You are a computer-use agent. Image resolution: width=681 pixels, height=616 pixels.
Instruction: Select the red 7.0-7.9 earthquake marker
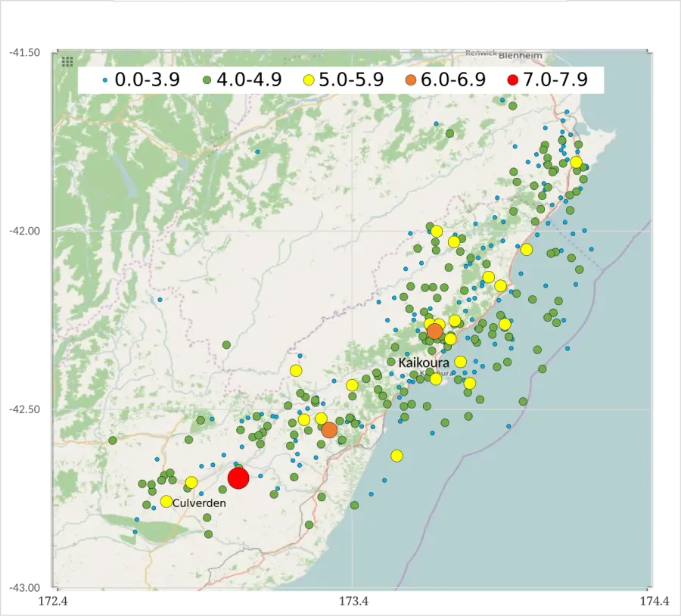pyautogui.click(x=238, y=478)
